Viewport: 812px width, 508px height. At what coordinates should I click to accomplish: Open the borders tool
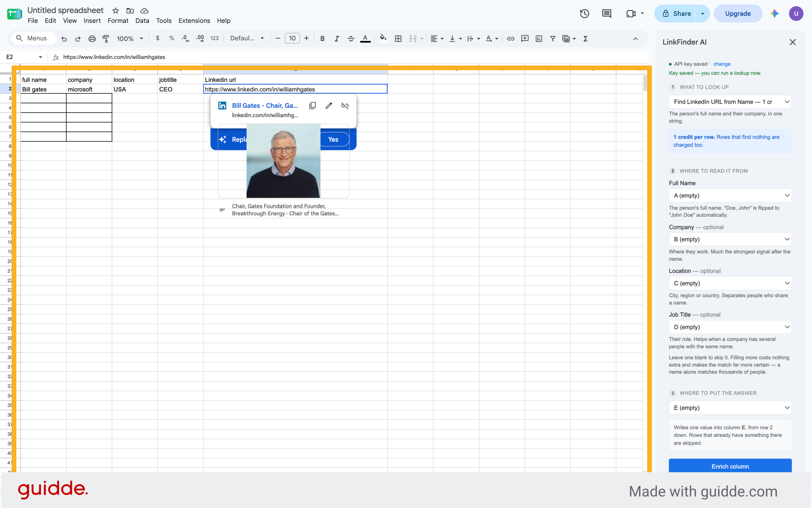(398, 39)
